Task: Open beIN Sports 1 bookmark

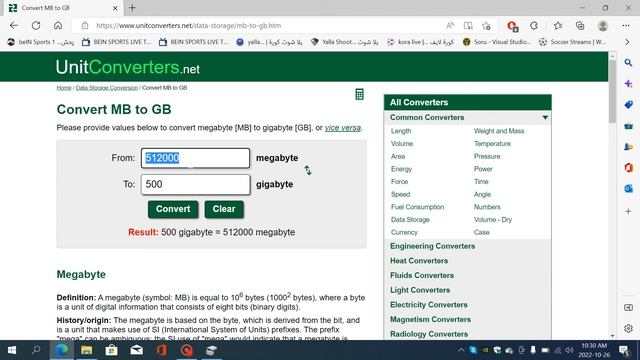Action: (x=41, y=42)
